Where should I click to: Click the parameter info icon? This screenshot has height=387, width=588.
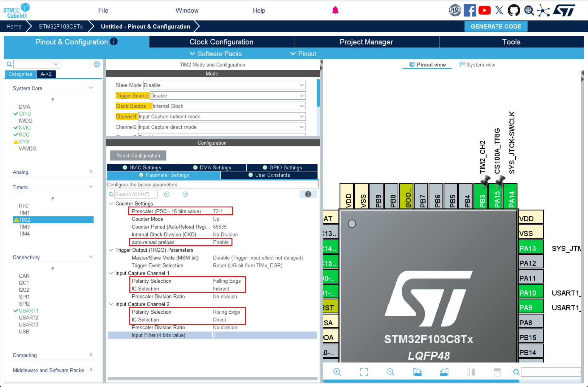[308, 194]
